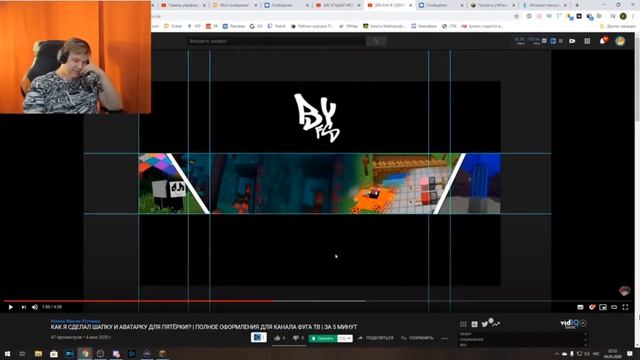Close the active YouTube video tab
The image size is (640, 360).
(411, 5)
